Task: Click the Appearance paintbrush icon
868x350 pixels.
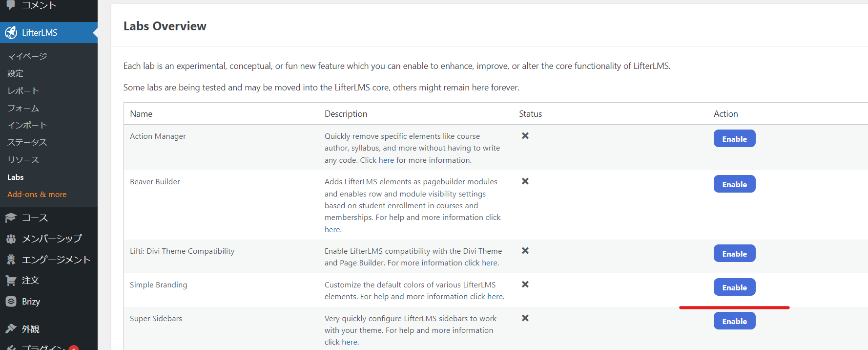Action: (x=11, y=329)
